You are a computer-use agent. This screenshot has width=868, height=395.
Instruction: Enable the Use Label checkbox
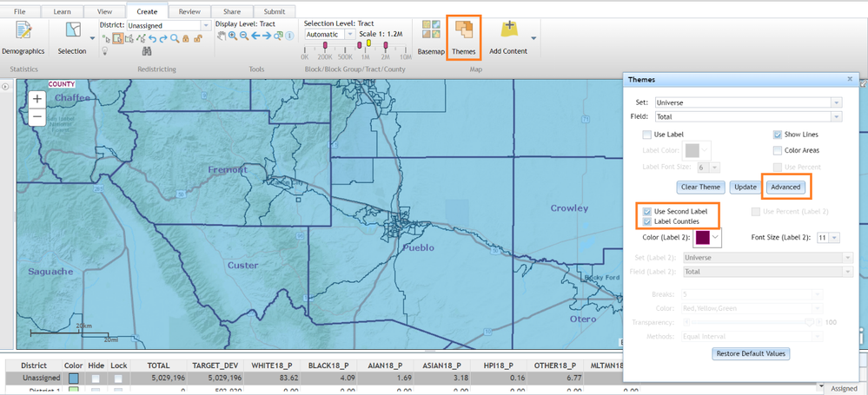pos(647,135)
